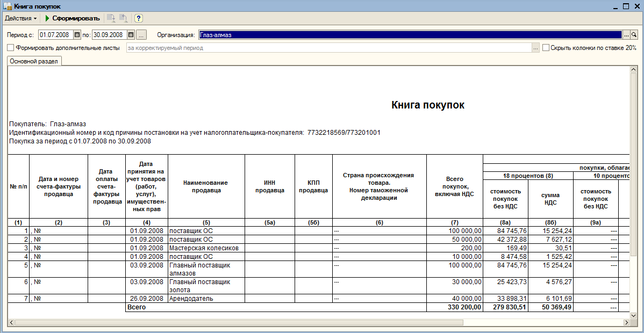Click the magnifier icon next to Организация

point(633,35)
